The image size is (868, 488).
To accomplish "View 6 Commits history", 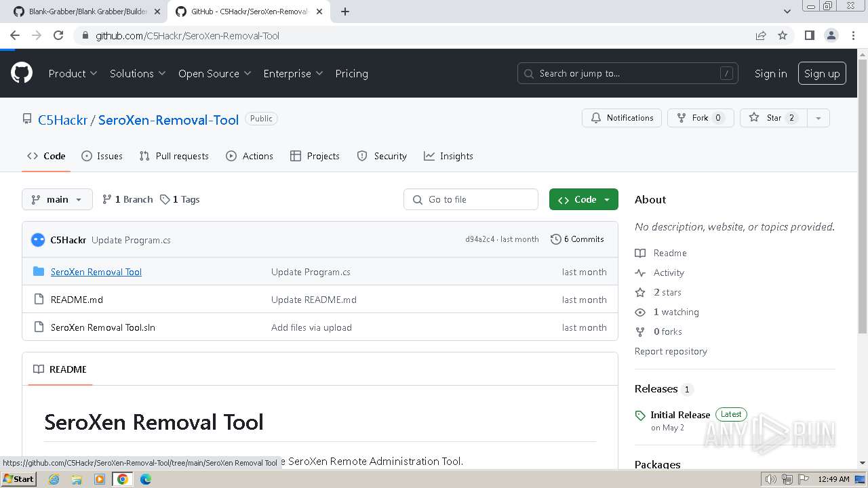I will [x=577, y=239].
